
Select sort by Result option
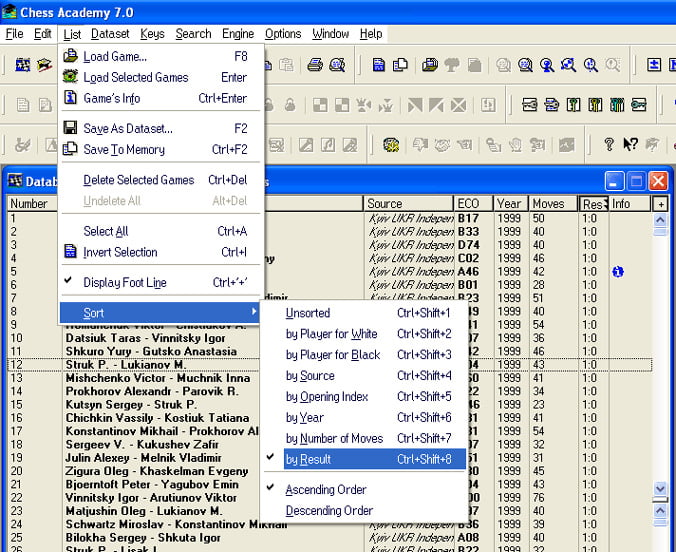pyautogui.click(x=374, y=459)
